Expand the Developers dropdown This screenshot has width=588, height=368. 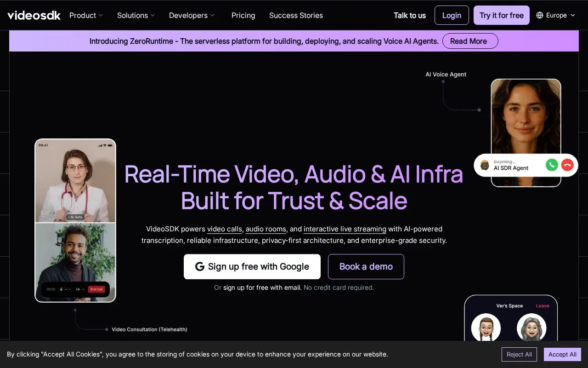click(x=192, y=15)
